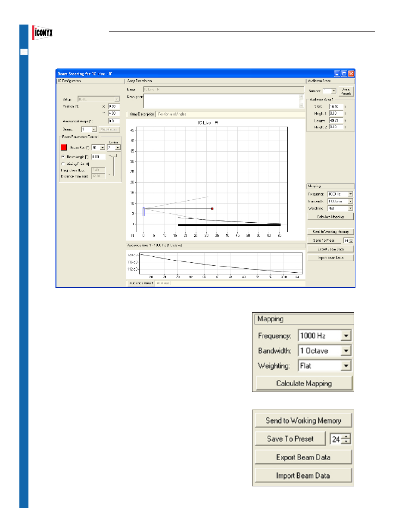
Task: Click Calculate Mapping in the main window
Action: click(330, 217)
